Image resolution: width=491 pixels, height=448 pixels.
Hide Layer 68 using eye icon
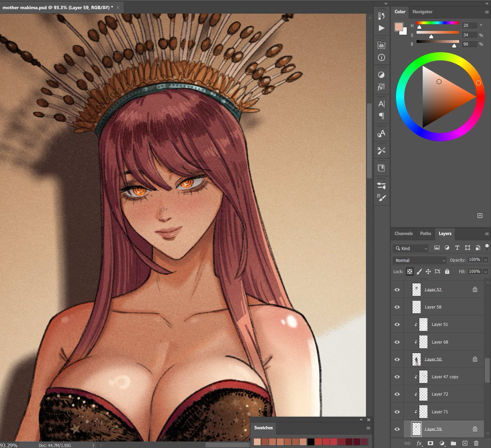[x=397, y=342]
